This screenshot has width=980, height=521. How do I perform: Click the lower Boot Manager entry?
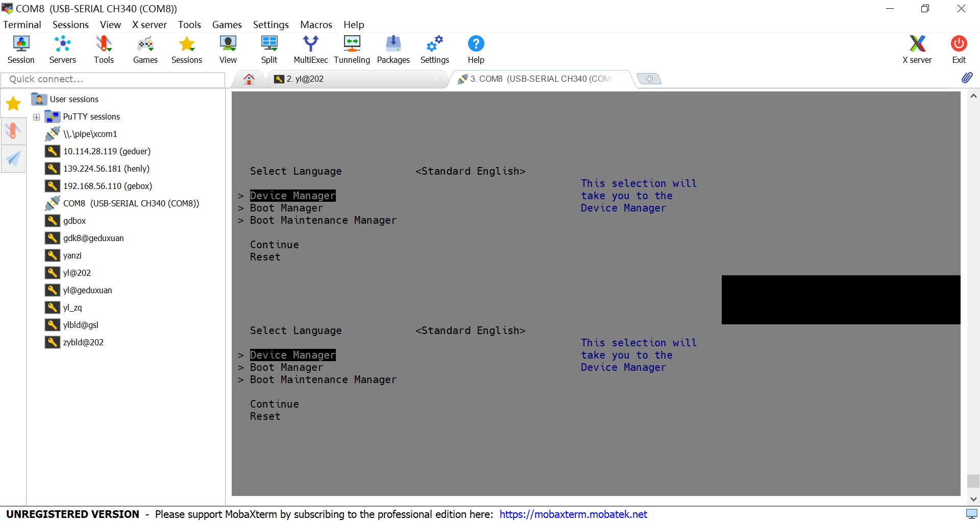[x=286, y=367]
